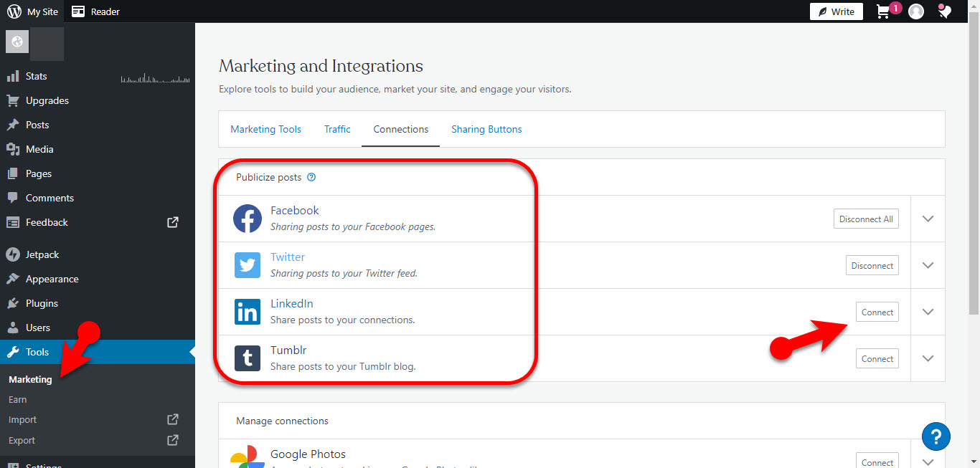980x468 pixels.
Task: Click the Reader label in top bar
Action: [105, 11]
